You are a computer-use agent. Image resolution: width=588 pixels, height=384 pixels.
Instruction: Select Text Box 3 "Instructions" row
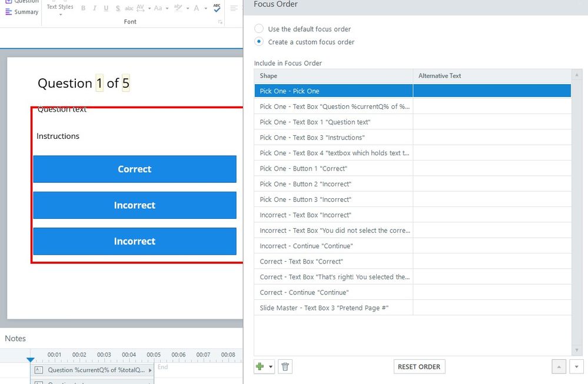pos(413,138)
